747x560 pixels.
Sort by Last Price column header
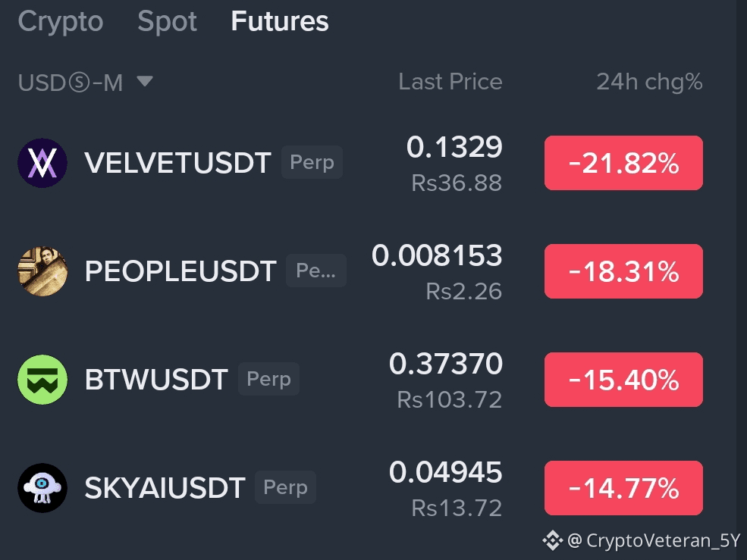(450, 82)
